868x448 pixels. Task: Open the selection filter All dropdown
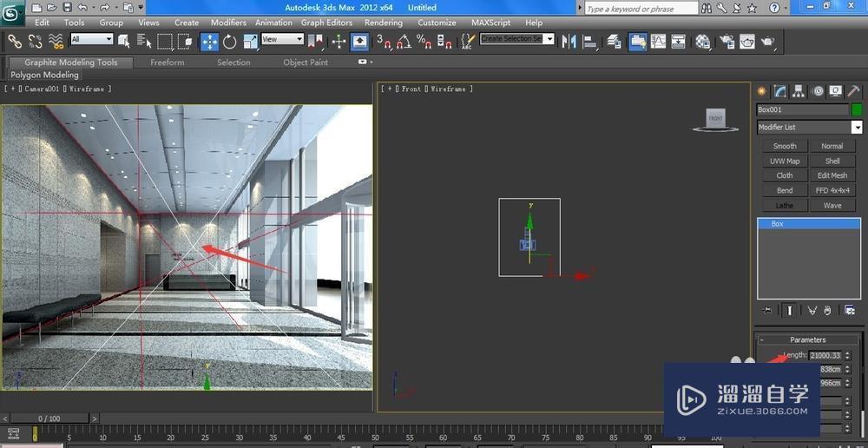coord(92,39)
